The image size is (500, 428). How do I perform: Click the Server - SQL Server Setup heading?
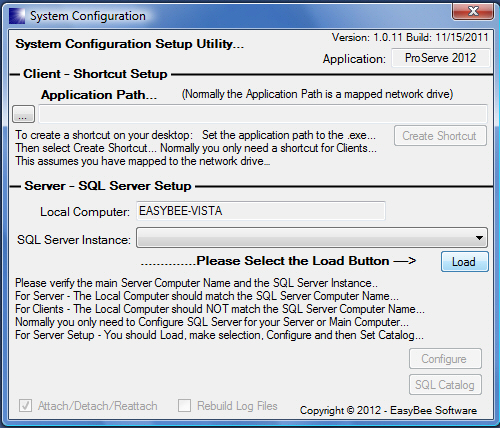[108, 186]
